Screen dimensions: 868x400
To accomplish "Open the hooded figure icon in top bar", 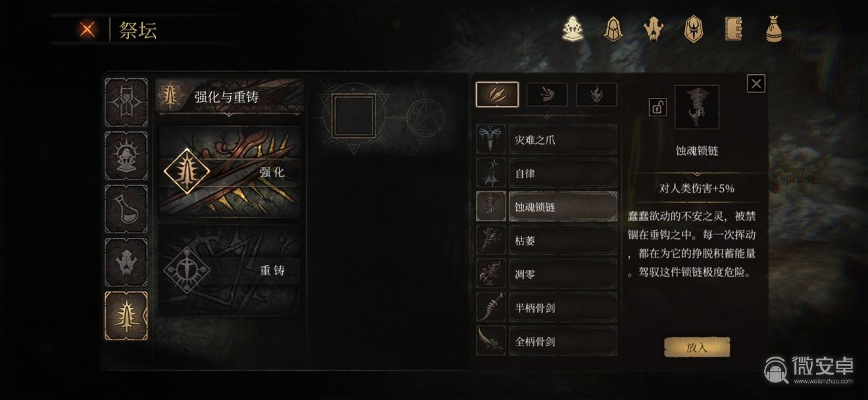I will (612, 30).
